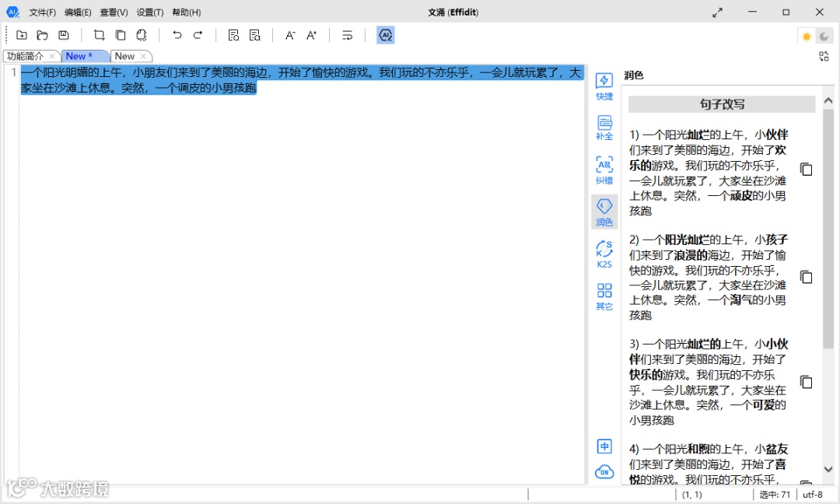The width and height of the screenshot is (840, 504).
Task: Switch to the 功能简介 tab
Action: [25, 56]
